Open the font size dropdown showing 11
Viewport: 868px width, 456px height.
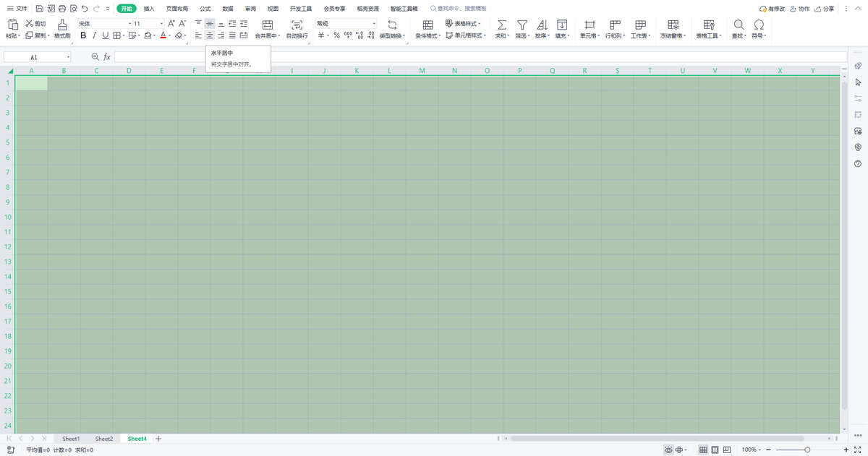(x=160, y=24)
